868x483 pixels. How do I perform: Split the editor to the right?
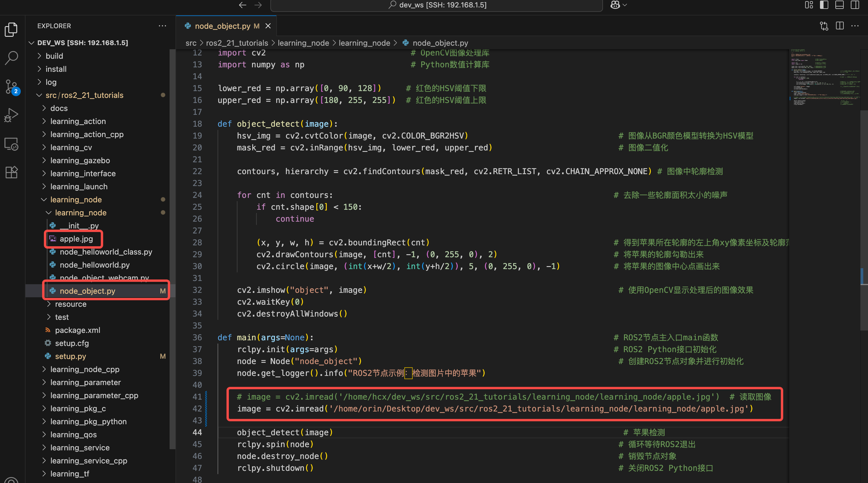click(840, 26)
